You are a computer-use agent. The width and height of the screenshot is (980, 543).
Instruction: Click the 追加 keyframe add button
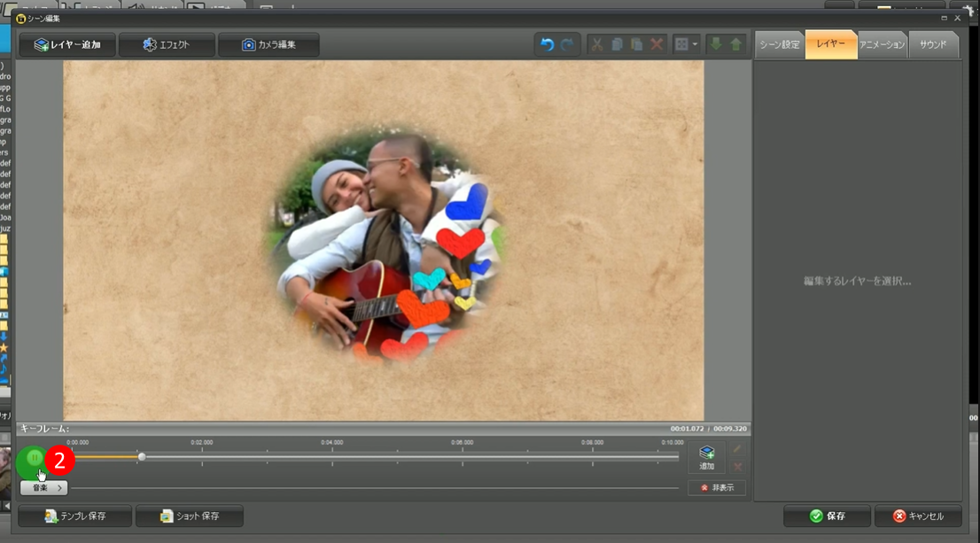pyautogui.click(x=706, y=457)
